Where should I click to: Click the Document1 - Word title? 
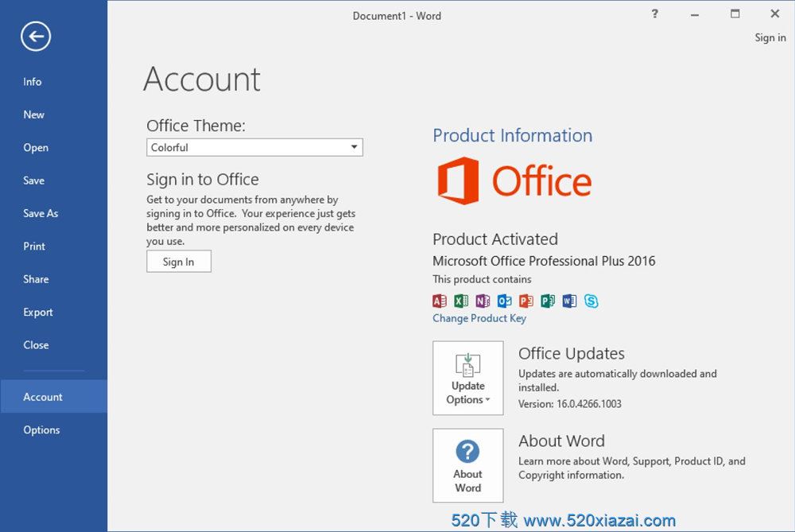[x=397, y=16]
